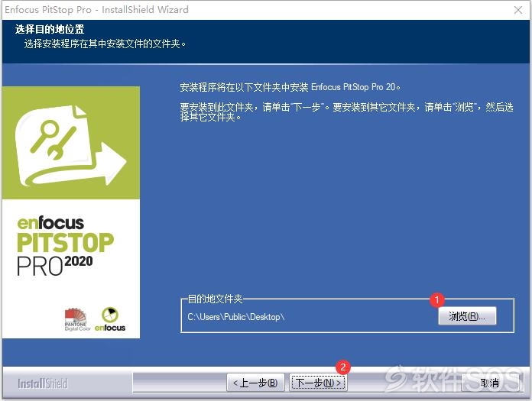
Task: Click the 下一步(N) > next button
Action: 318,383
